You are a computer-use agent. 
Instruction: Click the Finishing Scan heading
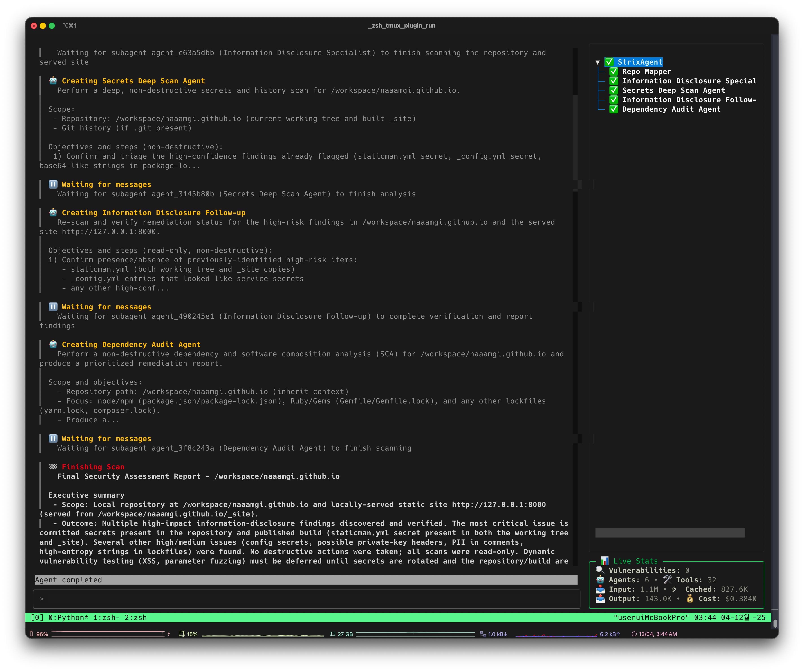pos(93,466)
